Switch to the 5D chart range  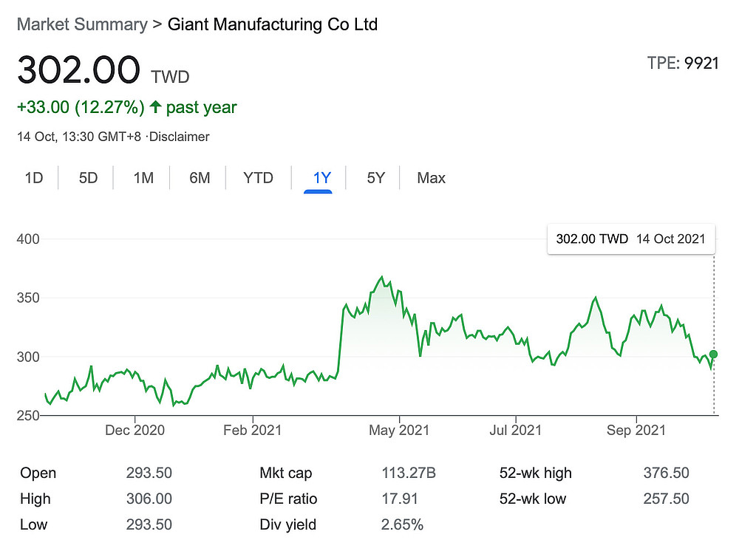click(x=88, y=178)
